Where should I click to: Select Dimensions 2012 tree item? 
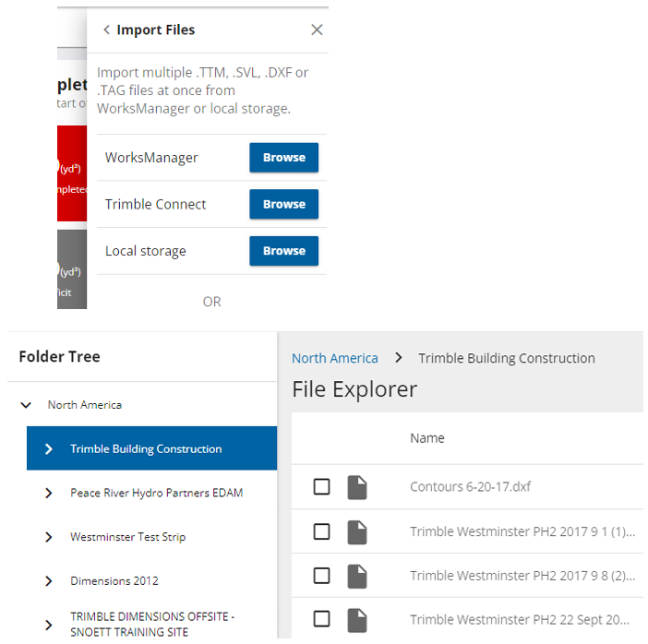click(x=114, y=581)
